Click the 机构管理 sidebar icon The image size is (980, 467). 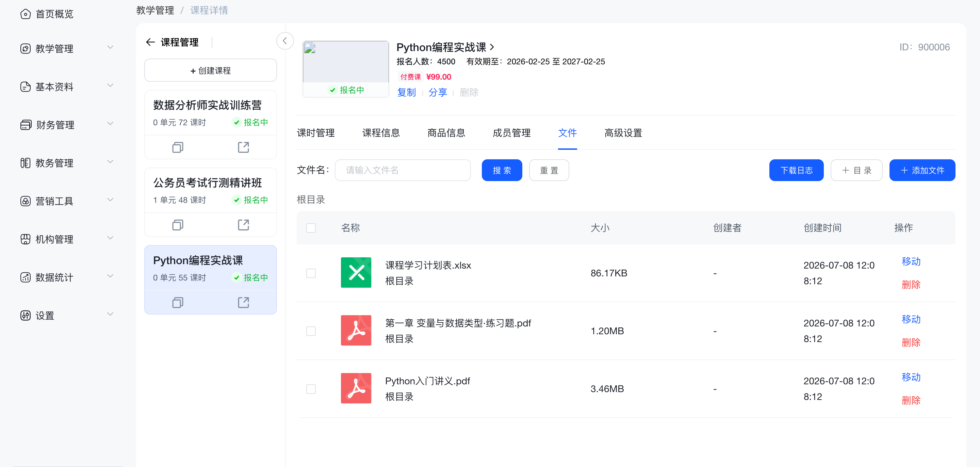[25, 239]
